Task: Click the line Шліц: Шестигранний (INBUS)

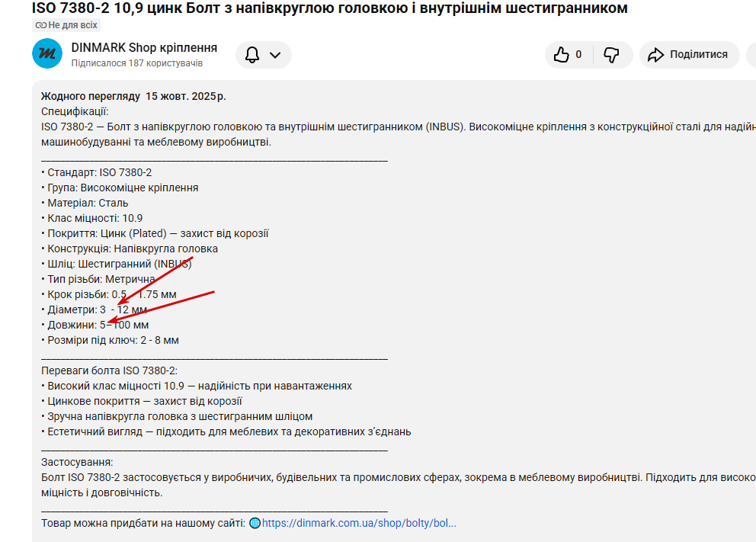Action: click(x=116, y=265)
